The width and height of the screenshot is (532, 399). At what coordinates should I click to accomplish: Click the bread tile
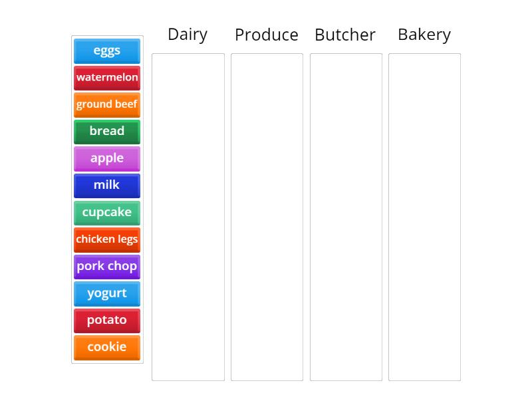[x=106, y=132]
